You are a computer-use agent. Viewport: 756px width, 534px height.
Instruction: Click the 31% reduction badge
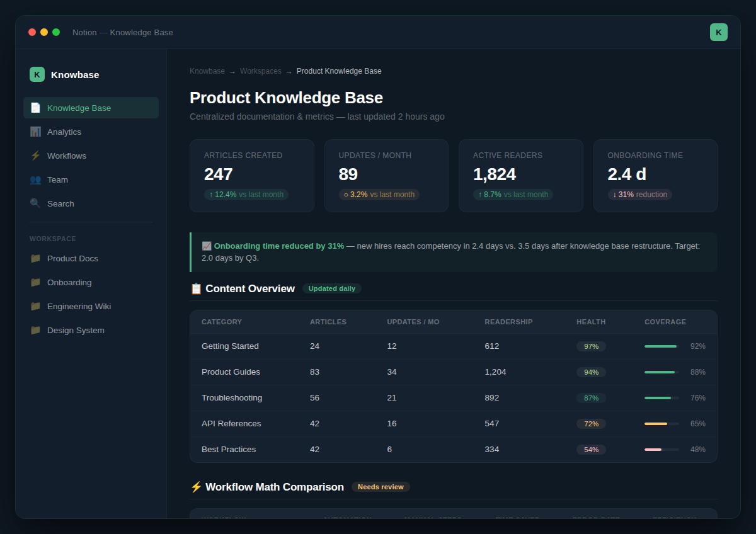pyautogui.click(x=640, y=195)
